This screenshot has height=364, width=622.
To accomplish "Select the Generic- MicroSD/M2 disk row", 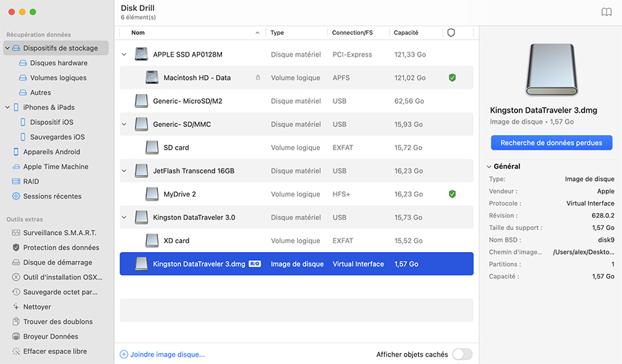I will pos(297,101).
